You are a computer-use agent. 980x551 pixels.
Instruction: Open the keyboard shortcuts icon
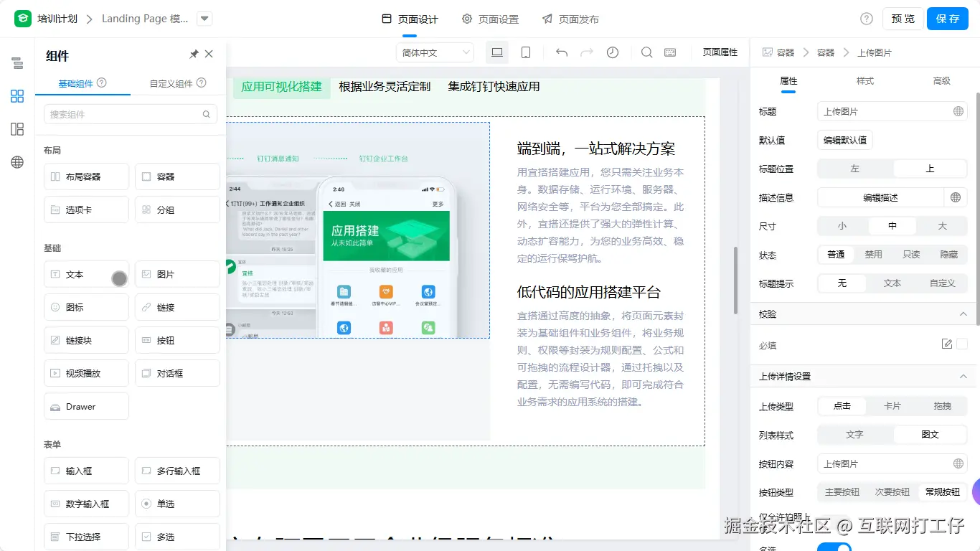671,52
